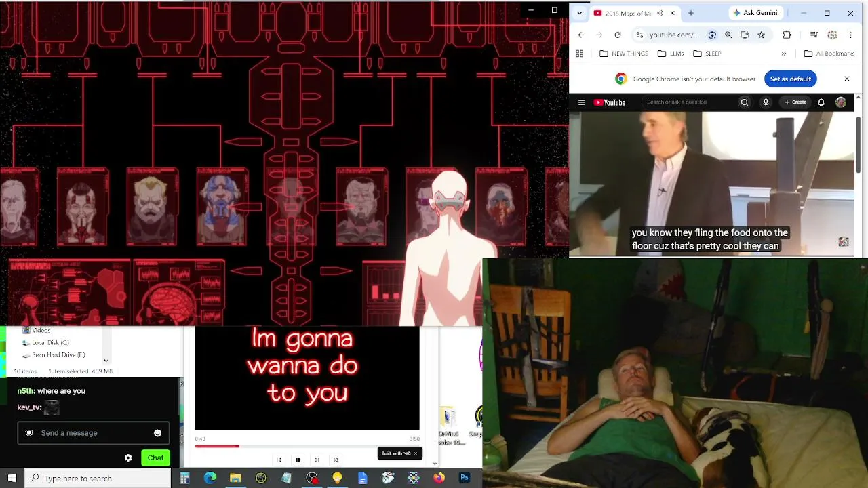Click the n5th username in chat

26,391
